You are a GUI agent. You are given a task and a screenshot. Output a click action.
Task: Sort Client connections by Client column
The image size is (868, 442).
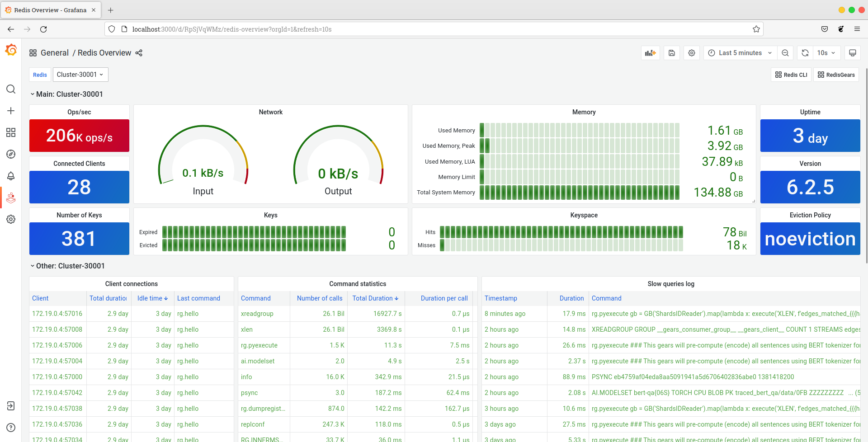click(40, 298)
